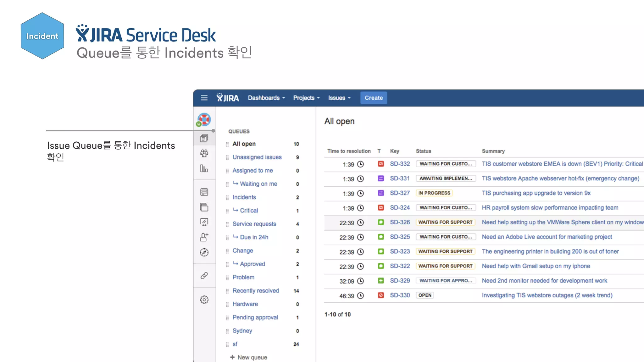Select the Recently resolved queue

click(x=255, y=291)
